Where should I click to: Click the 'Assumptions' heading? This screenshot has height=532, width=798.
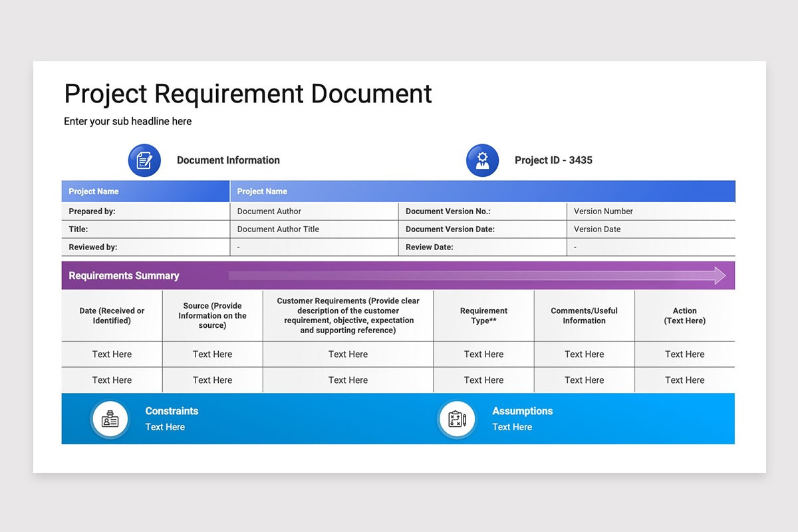[523, 411]
